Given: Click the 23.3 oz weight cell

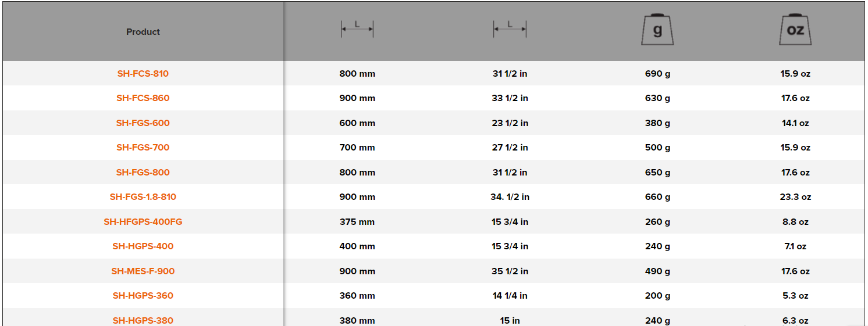Looking at the screenshot, I should coord(795,197).
